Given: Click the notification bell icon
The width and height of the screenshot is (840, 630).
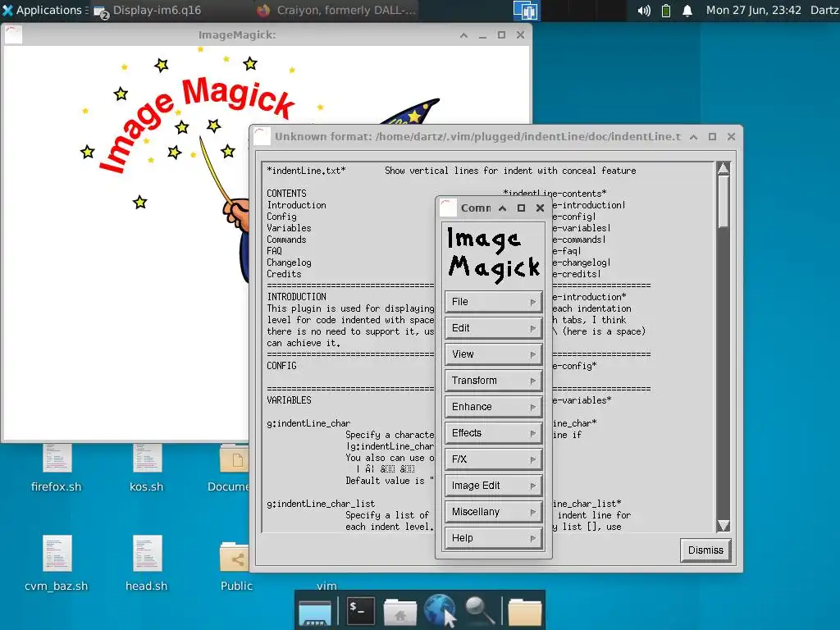Looking at the screenshot, I should [687, 10].
